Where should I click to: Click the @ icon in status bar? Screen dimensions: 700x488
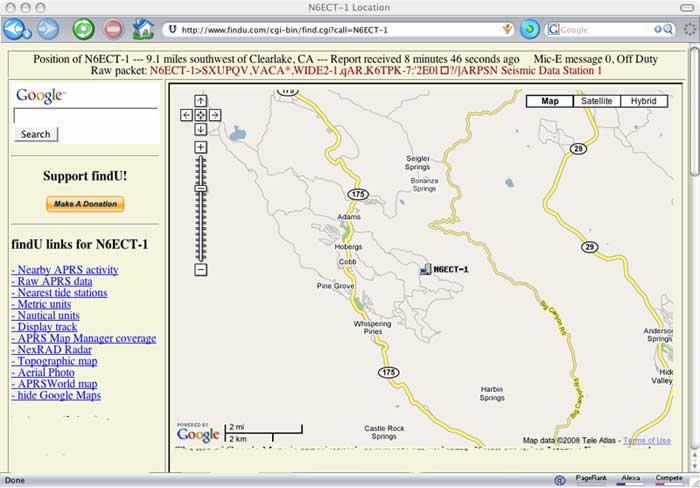[559, 480]
